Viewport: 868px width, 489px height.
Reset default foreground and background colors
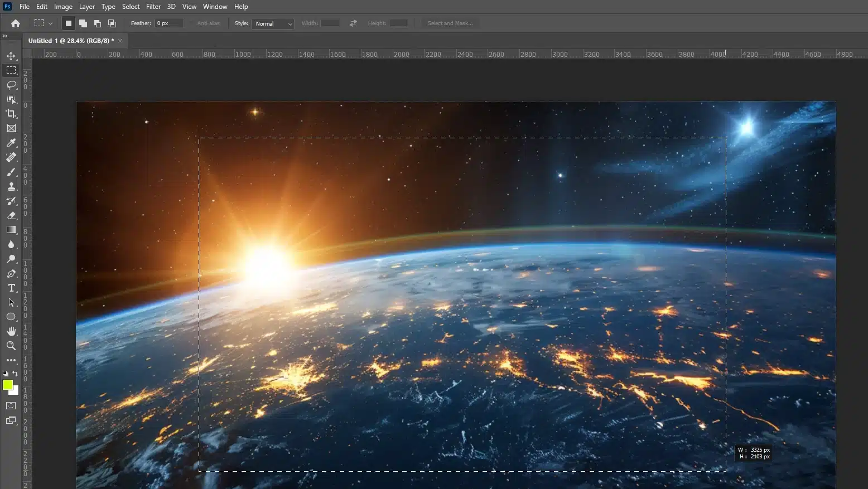(6, 374)
